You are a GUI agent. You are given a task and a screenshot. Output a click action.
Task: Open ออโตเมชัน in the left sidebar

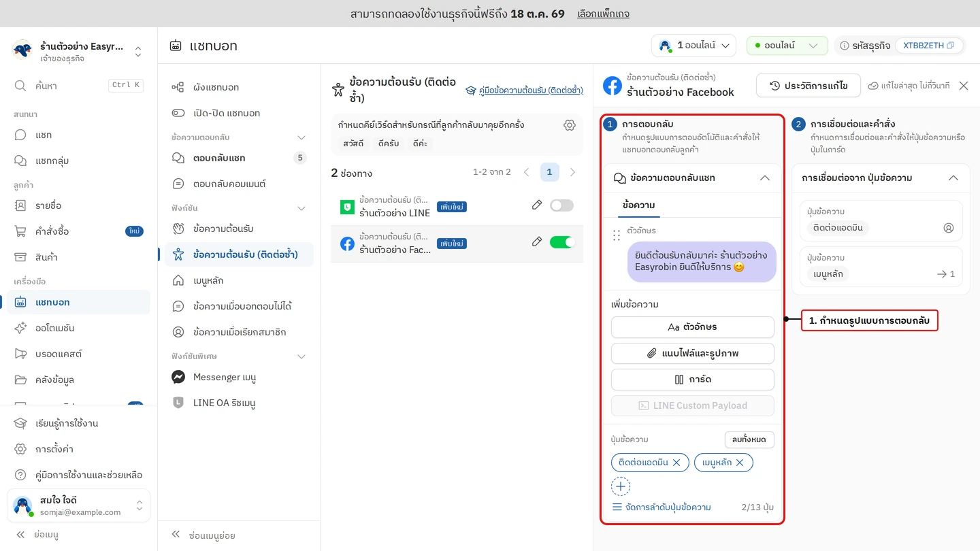point(78,328)
